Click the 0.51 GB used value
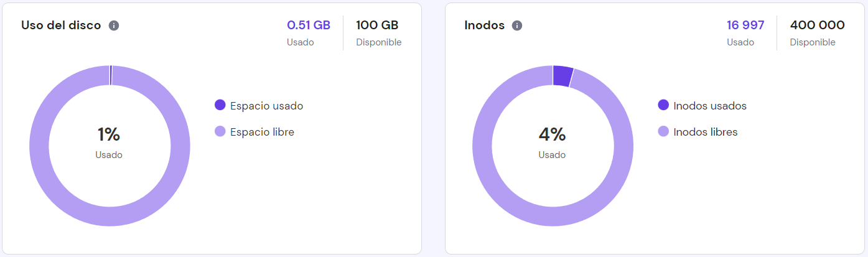Image resolution: width=868 pixels, height=257 pixels. pyautogui.click(x=309, y=26)
